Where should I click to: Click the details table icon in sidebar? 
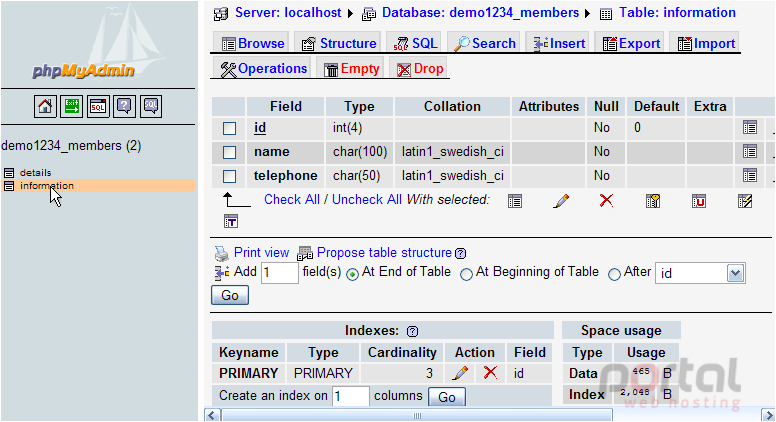point(8,173)
